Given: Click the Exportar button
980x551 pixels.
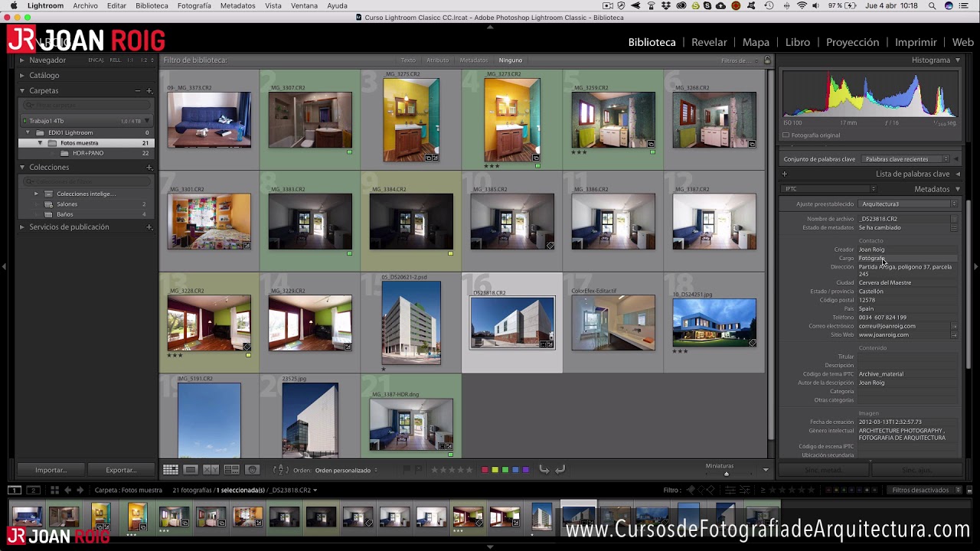Looking at the screenshot, I should pyautogui.click(x=121, y=470).
